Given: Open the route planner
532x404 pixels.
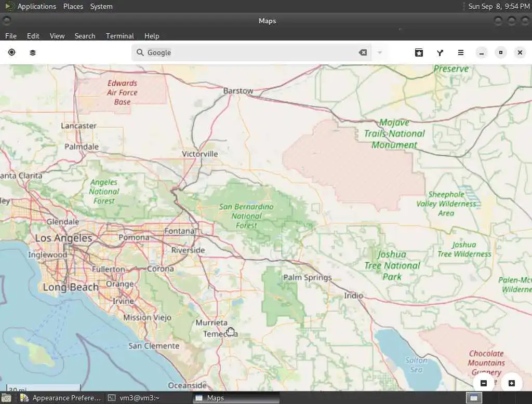Looking at the screenshot, I should [440, 52].
